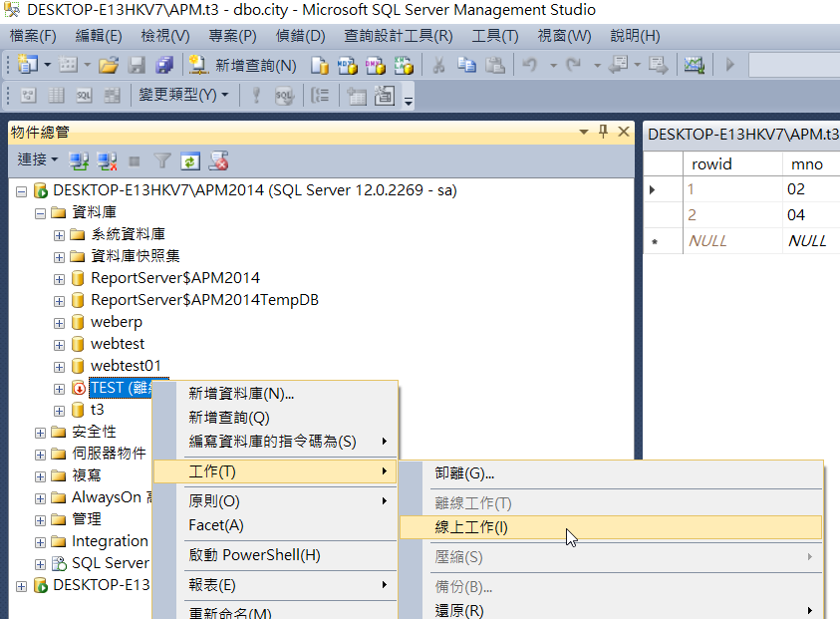This screenshot has width=840, height=619.
Task: Click the Undo arrow icon
Action: (x=530, y=66)
